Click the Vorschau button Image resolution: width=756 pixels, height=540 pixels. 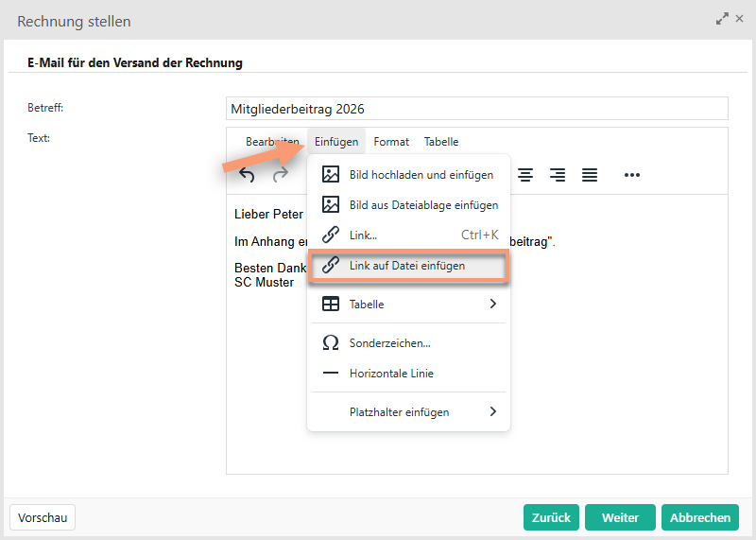click(43, 517)
